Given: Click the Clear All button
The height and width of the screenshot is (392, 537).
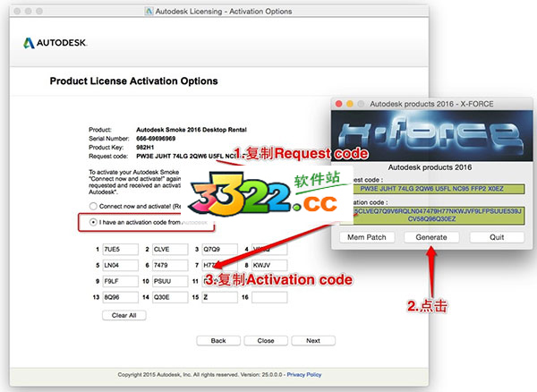Looking at the screenshot, I should click(124, 315).
